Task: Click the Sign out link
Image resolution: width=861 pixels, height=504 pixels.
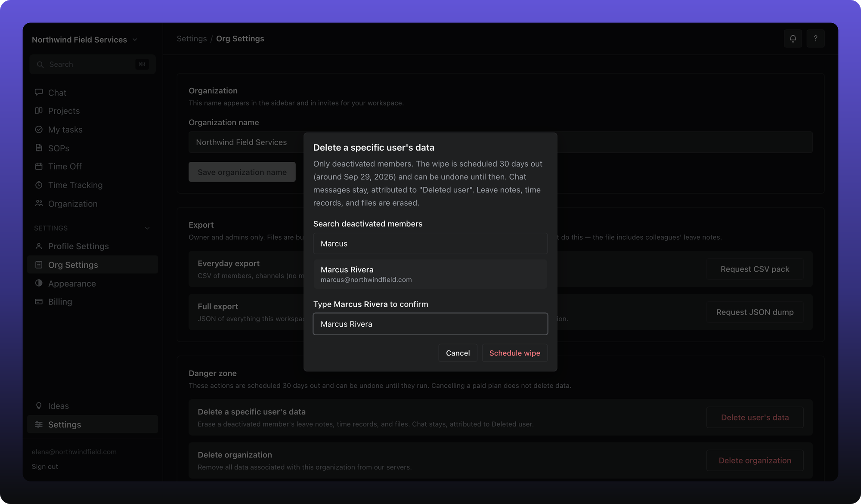Action: click(45, 467)
